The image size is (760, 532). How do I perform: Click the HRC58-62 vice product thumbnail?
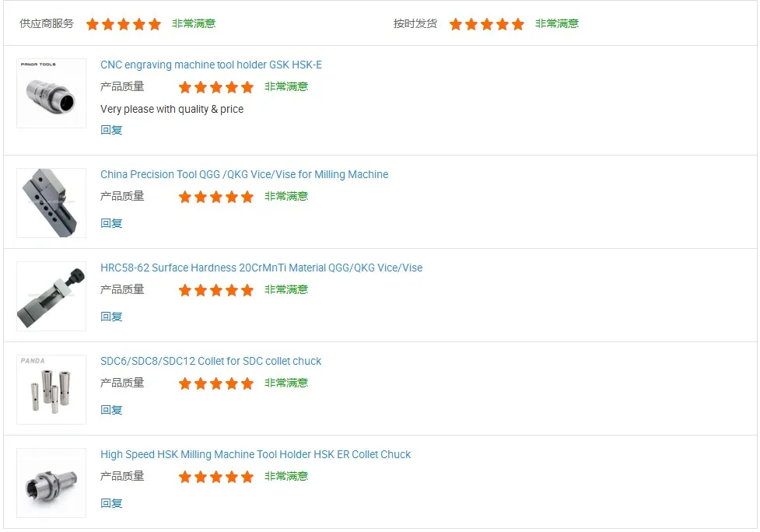(51, 296)
